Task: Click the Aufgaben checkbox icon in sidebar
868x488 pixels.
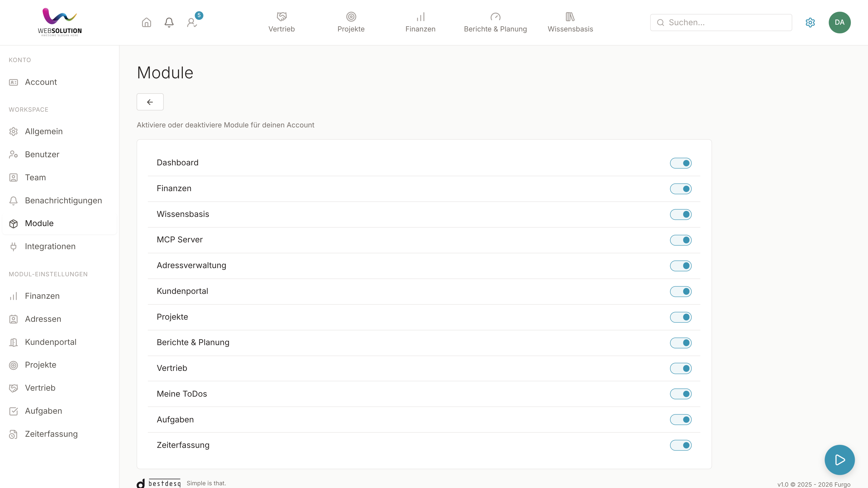Action: [14, 411]
